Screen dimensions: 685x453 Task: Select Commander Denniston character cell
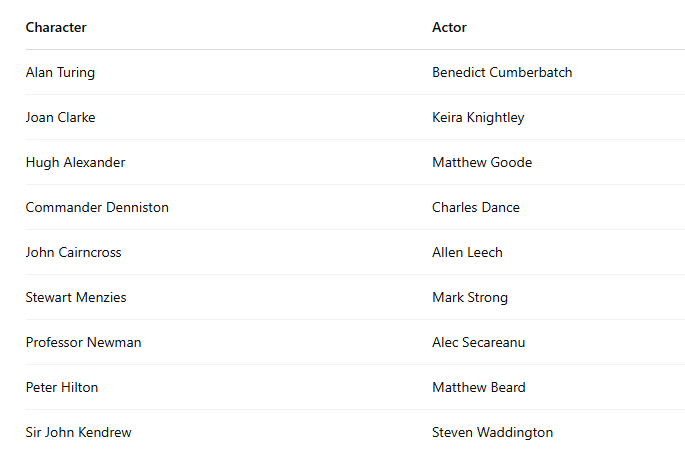click(x=97, y=208)
